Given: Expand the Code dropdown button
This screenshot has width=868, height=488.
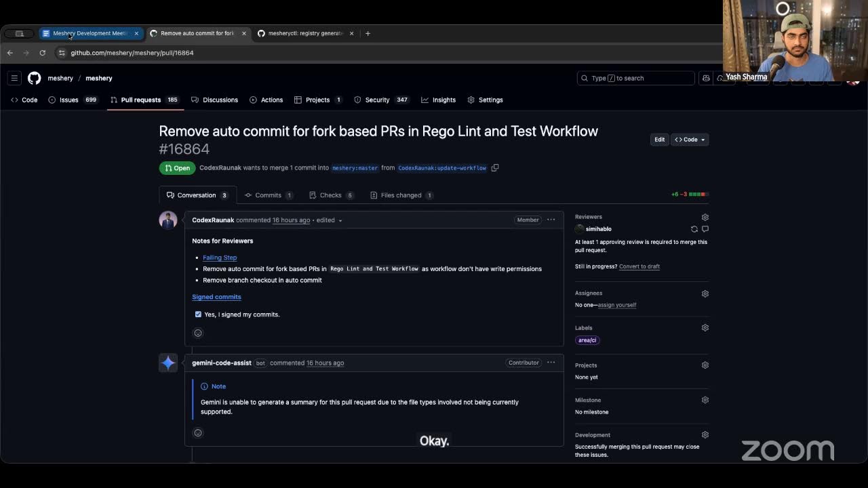Looking at the screenshot, I should coord(690,140).
